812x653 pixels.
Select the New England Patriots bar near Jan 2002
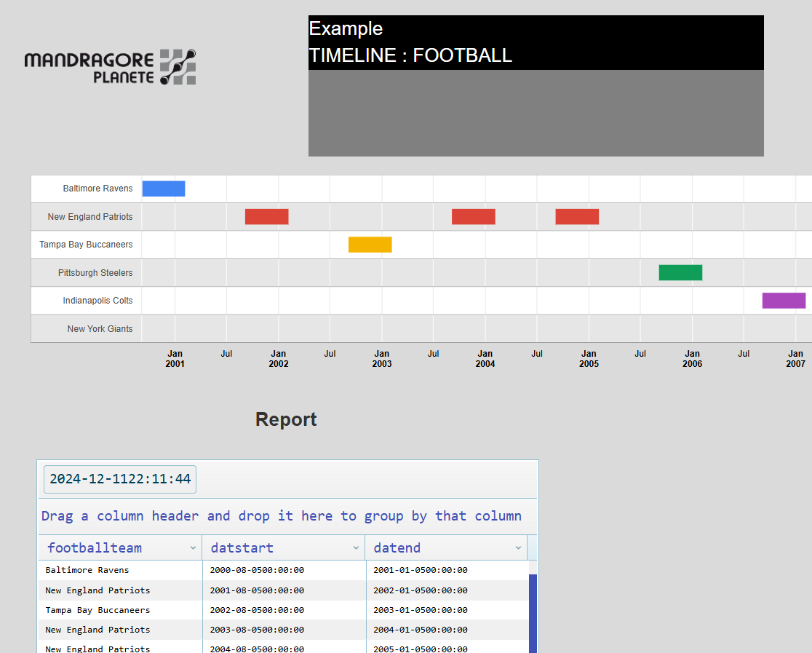(267, 217)
